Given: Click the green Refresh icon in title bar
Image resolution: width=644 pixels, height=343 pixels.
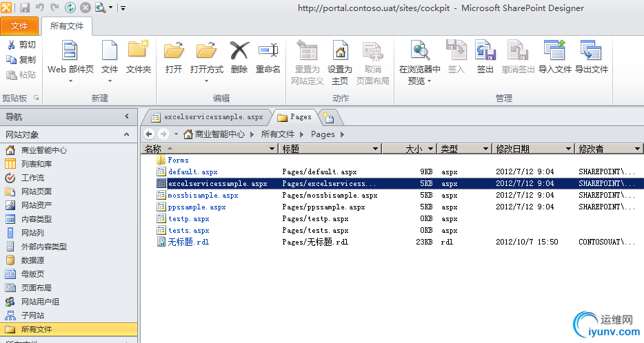Looking at the screenshot, I should [x=70, y=8].
